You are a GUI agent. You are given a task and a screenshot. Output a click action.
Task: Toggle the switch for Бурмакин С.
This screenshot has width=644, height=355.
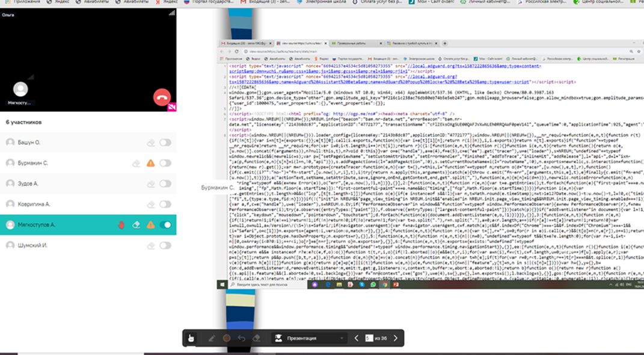click(x=165, y=163)
